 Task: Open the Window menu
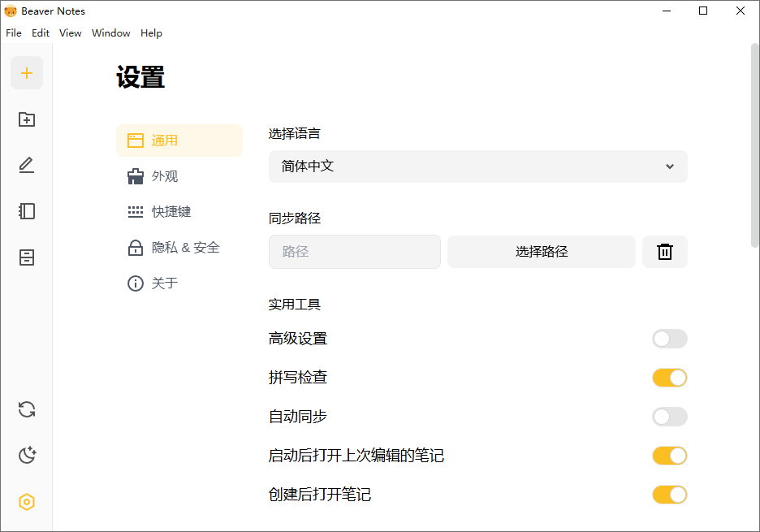pyautogui.click(x=110, y=33)
